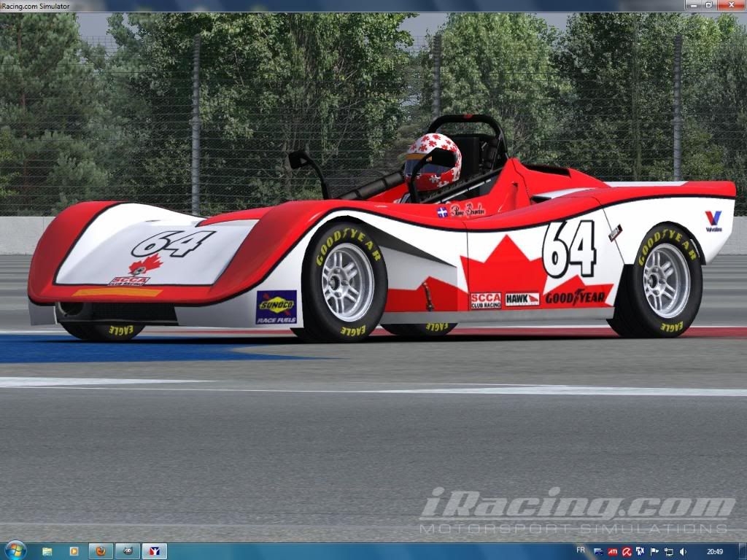Change the FR input language
The height and width of the screenshot is (560, 747).
(581, 551)
